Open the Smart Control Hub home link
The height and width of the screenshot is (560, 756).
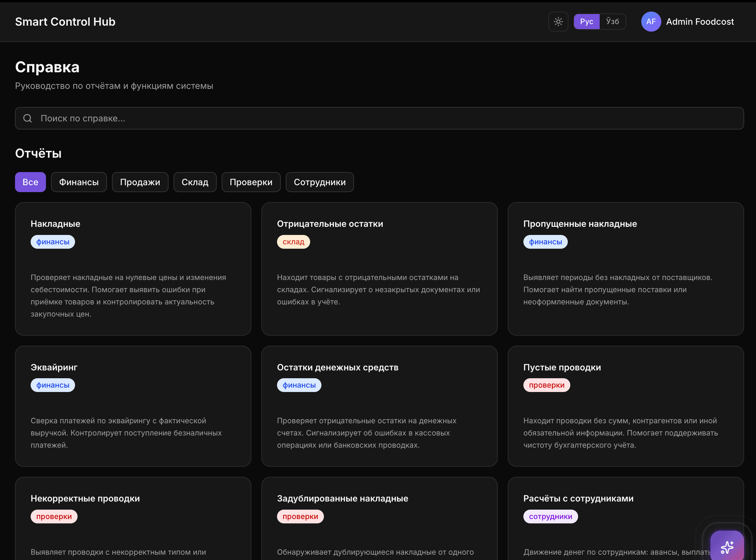(65, 22)
